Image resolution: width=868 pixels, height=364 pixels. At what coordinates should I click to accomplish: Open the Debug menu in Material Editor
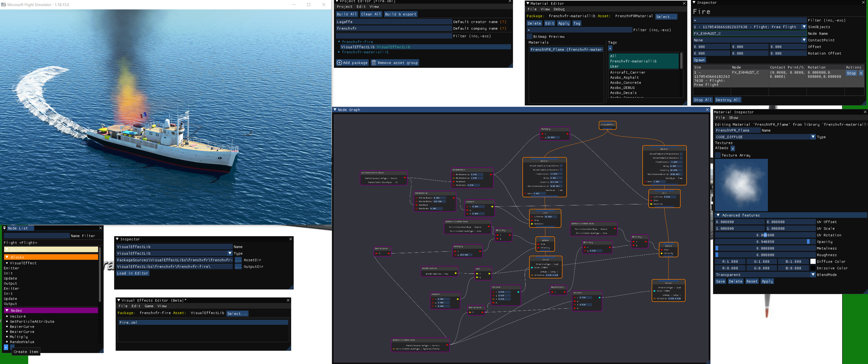click(x=559, y=9)
